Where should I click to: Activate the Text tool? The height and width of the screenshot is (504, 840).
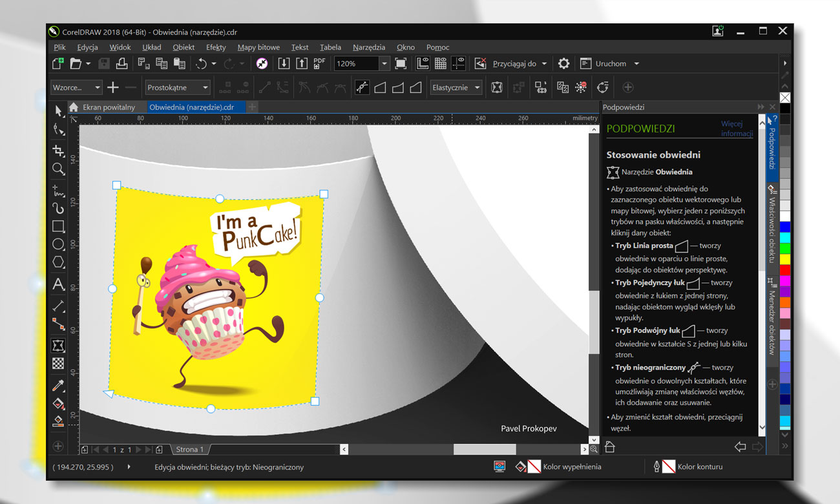coord(59,284)
